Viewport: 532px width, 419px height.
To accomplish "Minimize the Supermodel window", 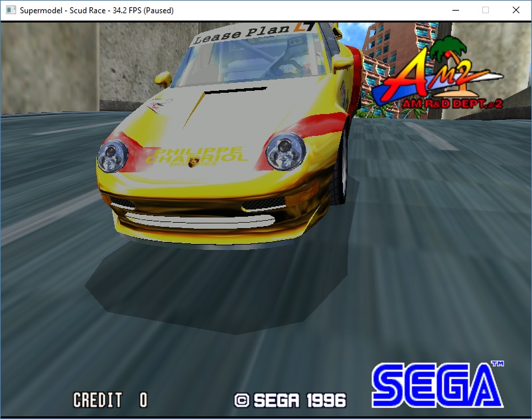I will click(456, 10).
